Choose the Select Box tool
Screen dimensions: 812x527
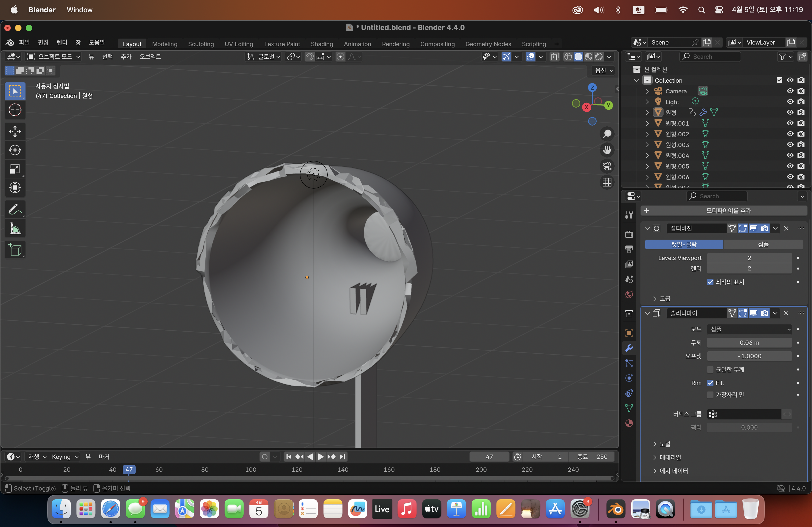pos(15,91)
